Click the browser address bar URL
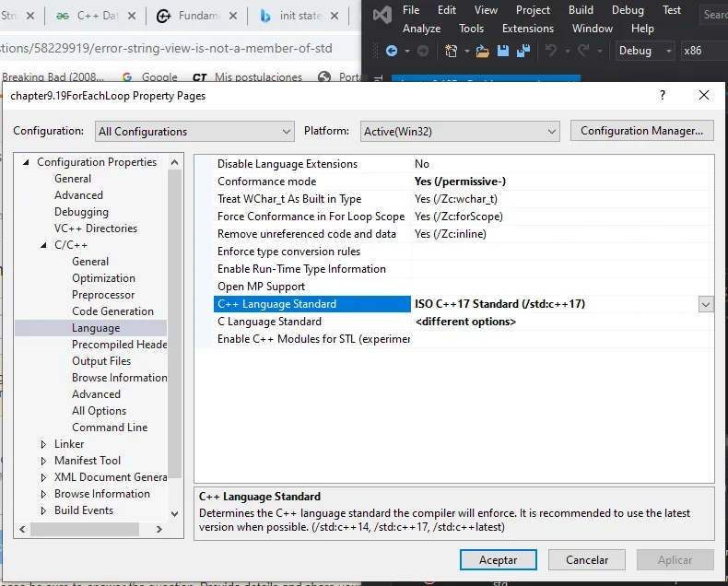728x586 pixels. (x=166, y=48)
